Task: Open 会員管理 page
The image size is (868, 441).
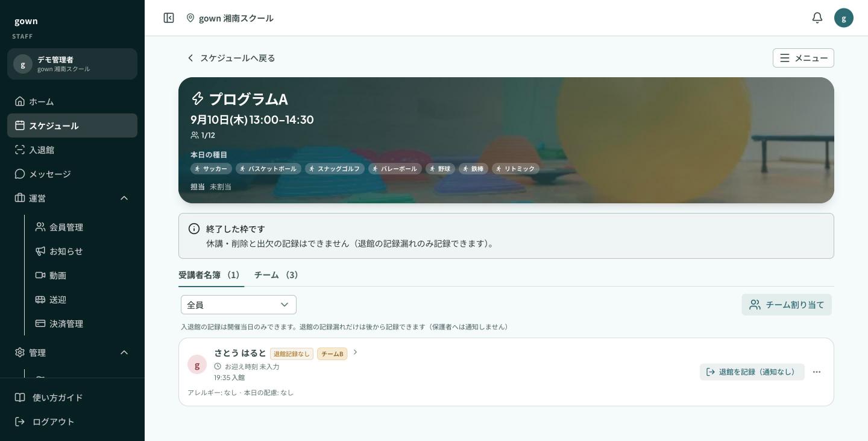Action: pyautogui.click(x=83, y=227)
